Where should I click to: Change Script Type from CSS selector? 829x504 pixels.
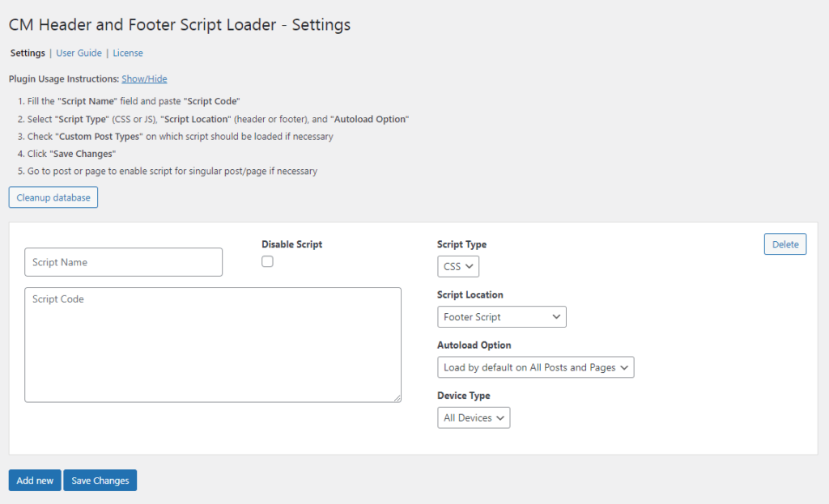458,266
